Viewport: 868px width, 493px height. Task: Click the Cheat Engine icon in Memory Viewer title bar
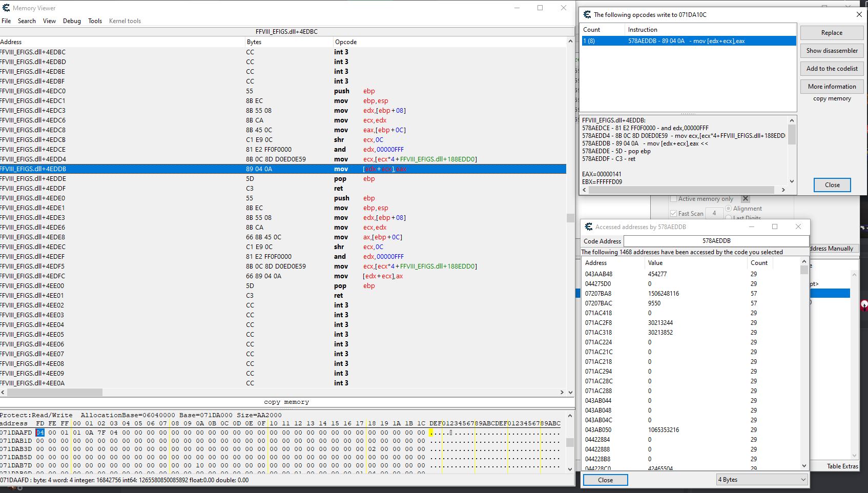click(x=6, y=8)
